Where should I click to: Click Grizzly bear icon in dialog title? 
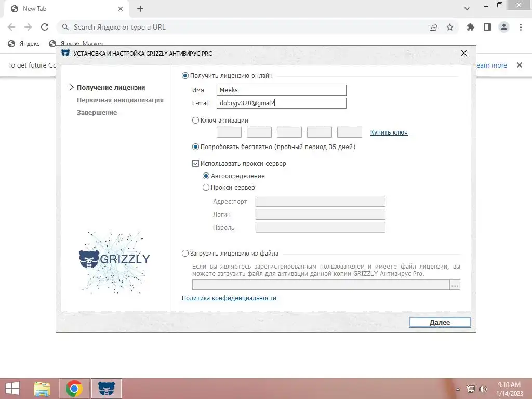[65, 53]
